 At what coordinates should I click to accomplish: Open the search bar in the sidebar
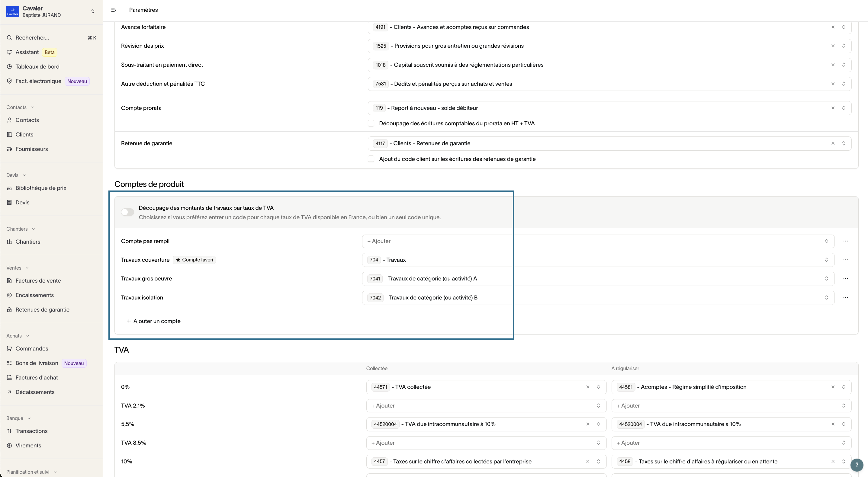(32, 38)
